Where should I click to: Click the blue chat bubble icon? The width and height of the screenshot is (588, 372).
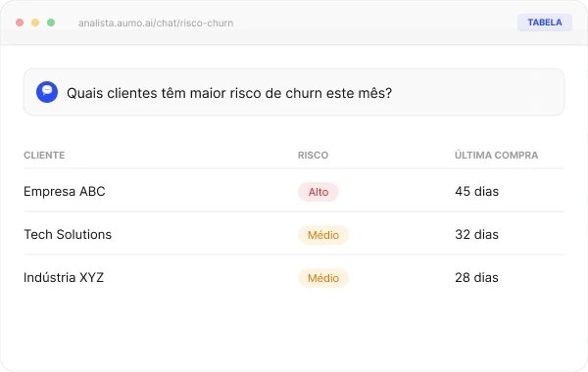click(x=47, y=92)
